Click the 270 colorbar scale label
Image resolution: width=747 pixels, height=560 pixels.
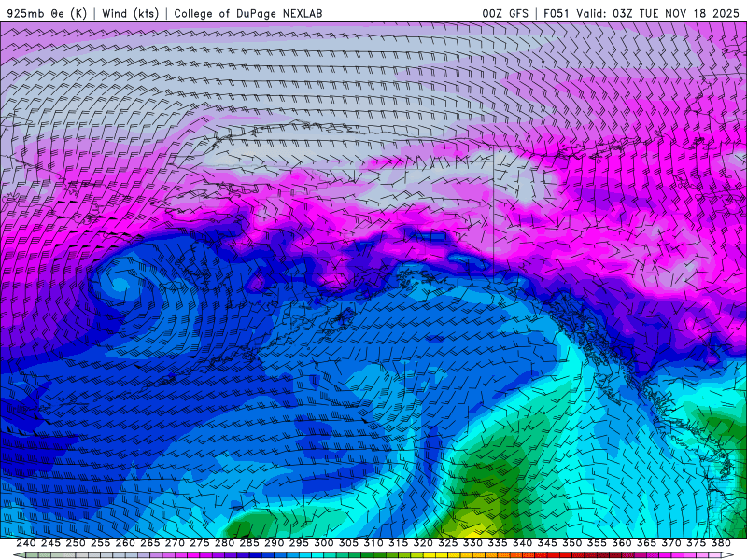[175, 543]
